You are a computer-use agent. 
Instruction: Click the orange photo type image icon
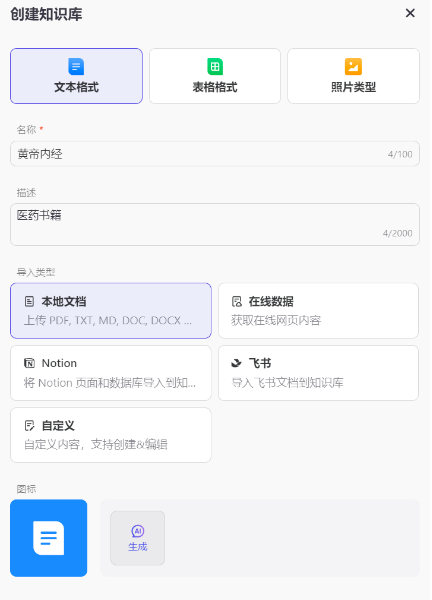point(353,67)
